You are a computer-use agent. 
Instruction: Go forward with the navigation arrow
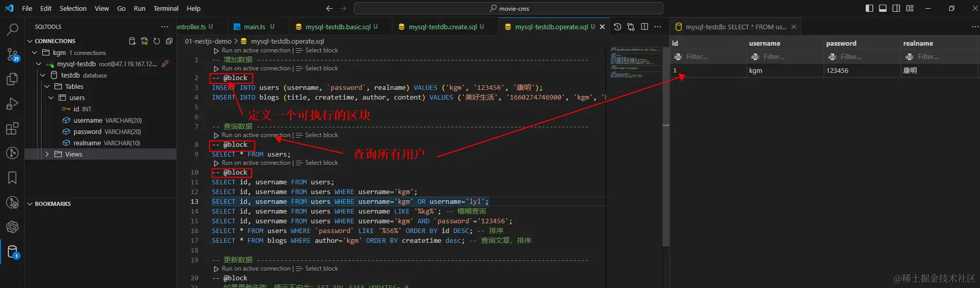click(x=343, y=8)
